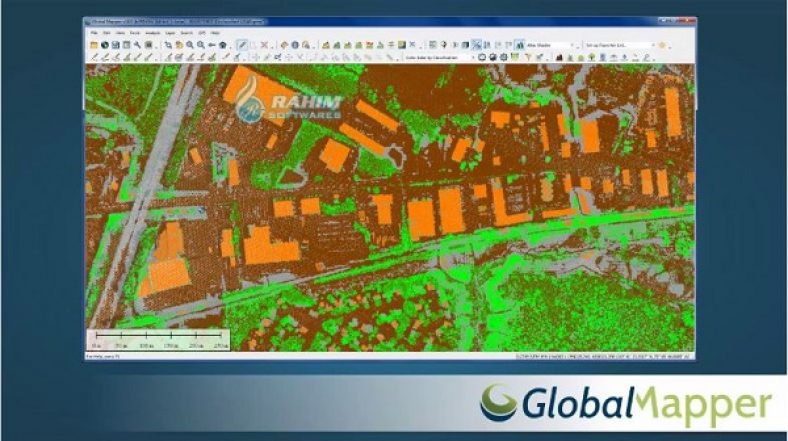
Task: Click the Zoom Out magnifier icon
Action: point(201,45)
